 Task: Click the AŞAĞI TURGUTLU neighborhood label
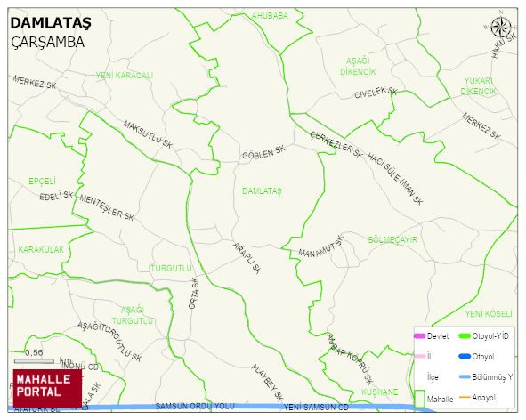click(133, 316)
